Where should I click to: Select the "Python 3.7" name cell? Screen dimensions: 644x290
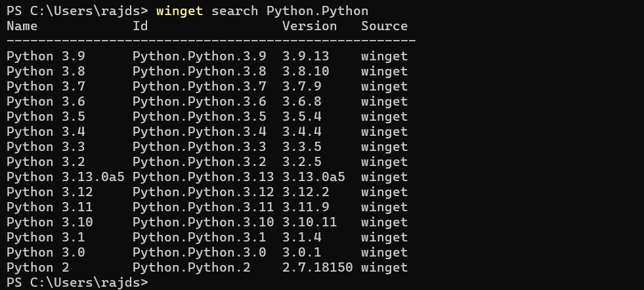[45, 86]
